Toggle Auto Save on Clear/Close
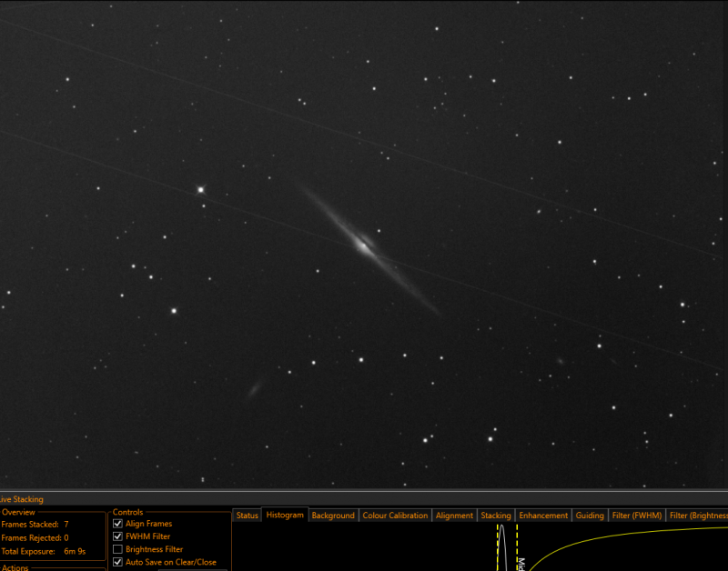The height and width of the screenshot is (571, 728). (x=118, y=562)
